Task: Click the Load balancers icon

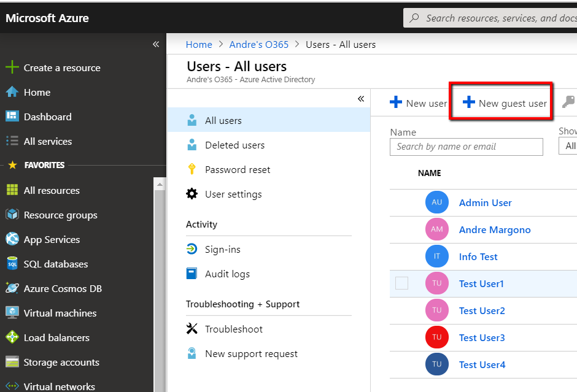Action: [12, 337]
